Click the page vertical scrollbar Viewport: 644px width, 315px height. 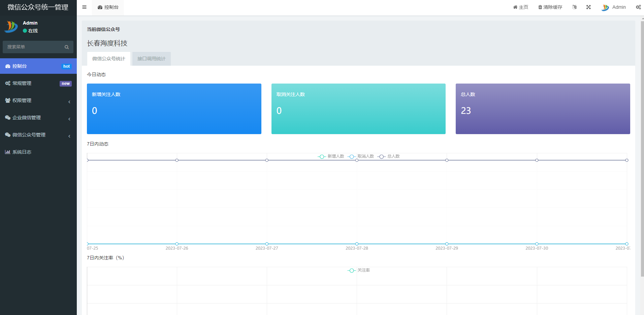click(642, 148)
